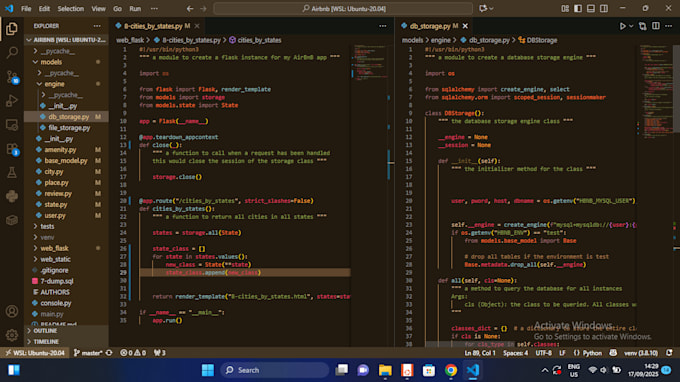Click the WSL: Ubuntu-20.04 remote indicator
680x382 pixels.
click(35, 353)
